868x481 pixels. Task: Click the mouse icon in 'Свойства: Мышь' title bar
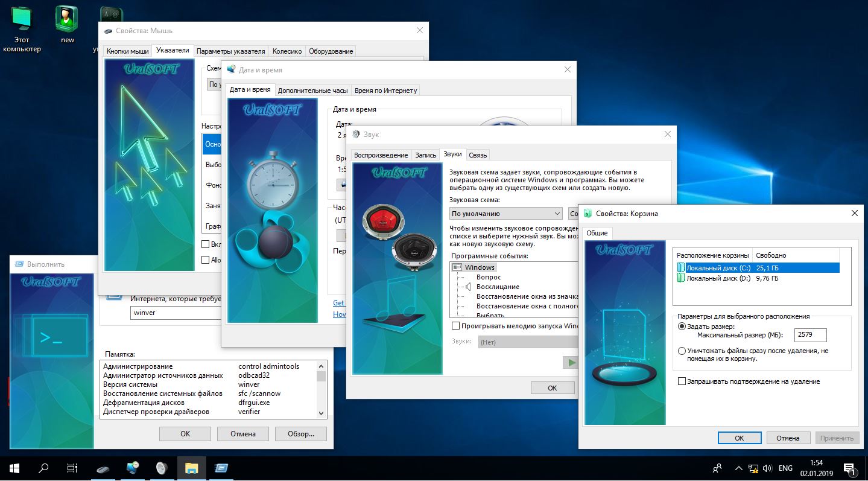[109, 31]
